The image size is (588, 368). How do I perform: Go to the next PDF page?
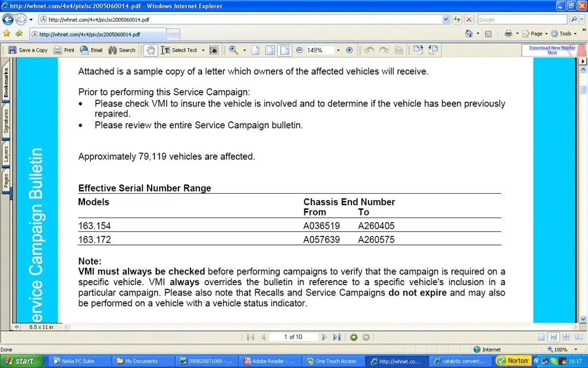pyautogui.click(x=324, y=337)
